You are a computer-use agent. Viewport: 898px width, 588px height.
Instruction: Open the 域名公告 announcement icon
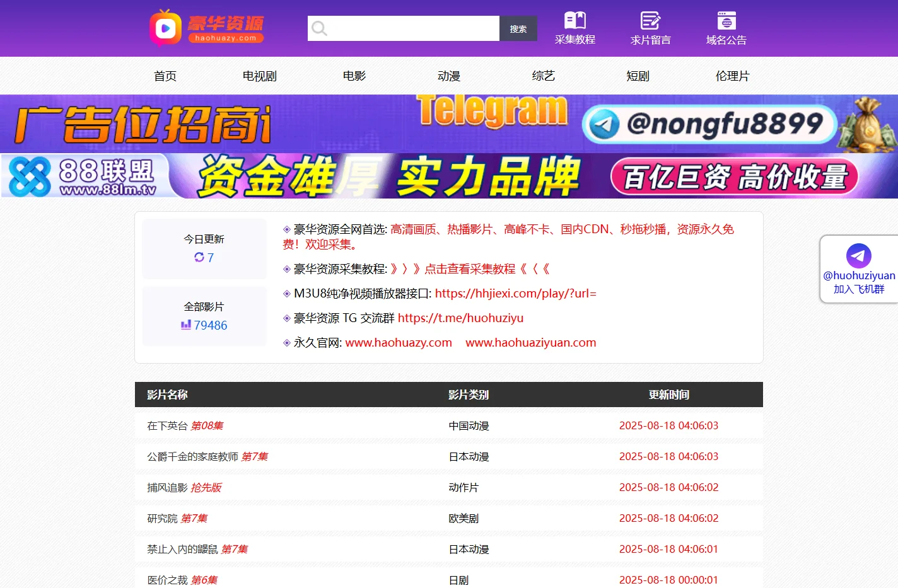pyautogui.click(x=726, y=20)
